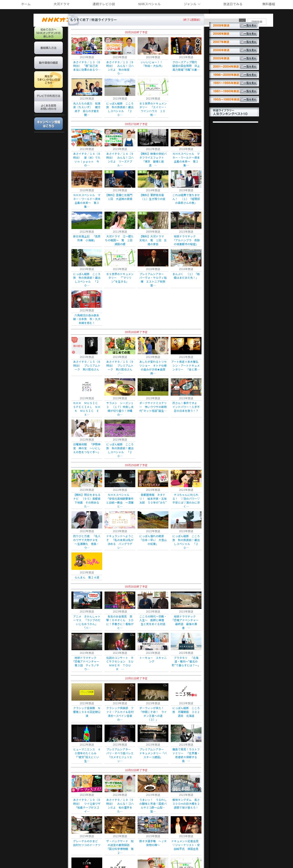The image size is (293, 868).
Task: Go to ホーム in top navigation
Action: click(x=26, y=4)
